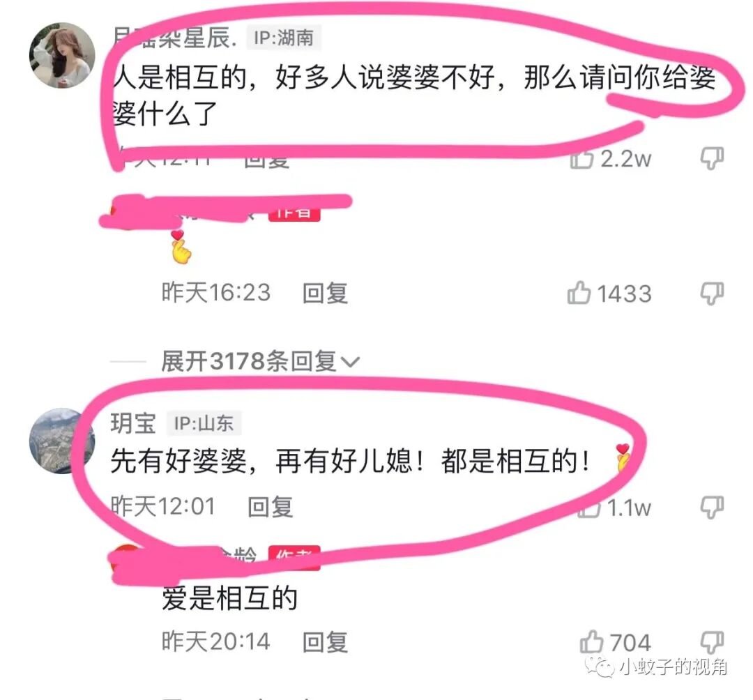Viewport: 753px width, 700px height.
Task: Like 玥宝's comment showing 1.1w
Action: coord(588,508)
